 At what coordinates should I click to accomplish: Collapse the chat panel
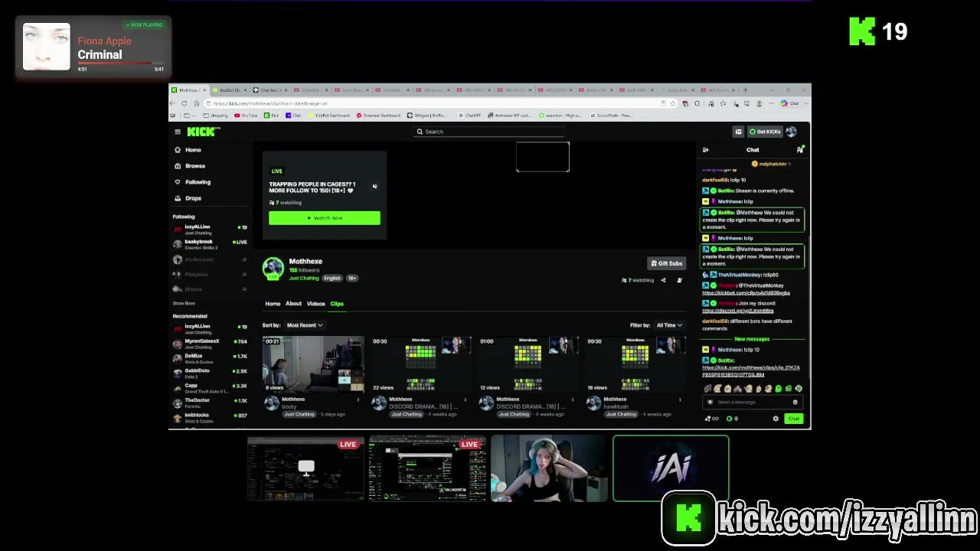[x=705, y=150]
